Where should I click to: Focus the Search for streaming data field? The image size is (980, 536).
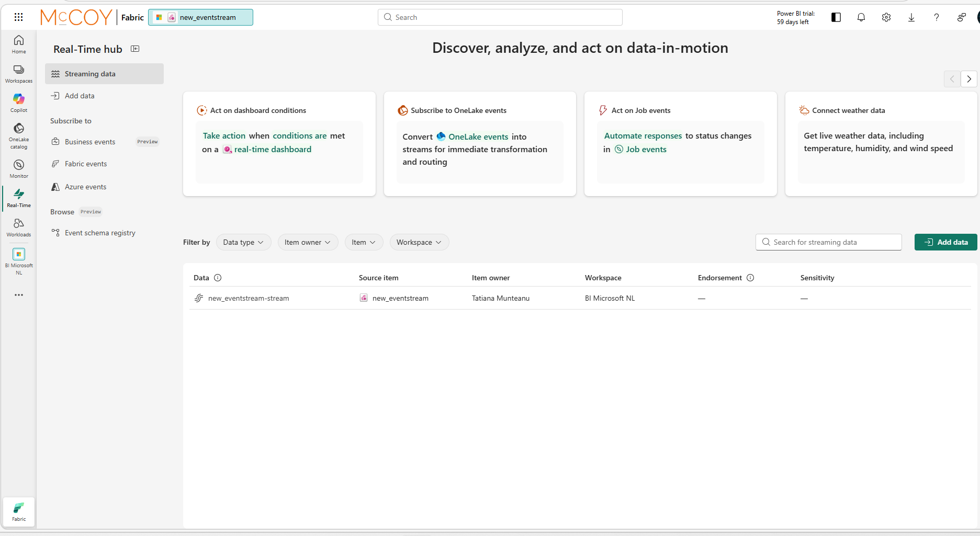pyautogui.click(x=829, y=242)
